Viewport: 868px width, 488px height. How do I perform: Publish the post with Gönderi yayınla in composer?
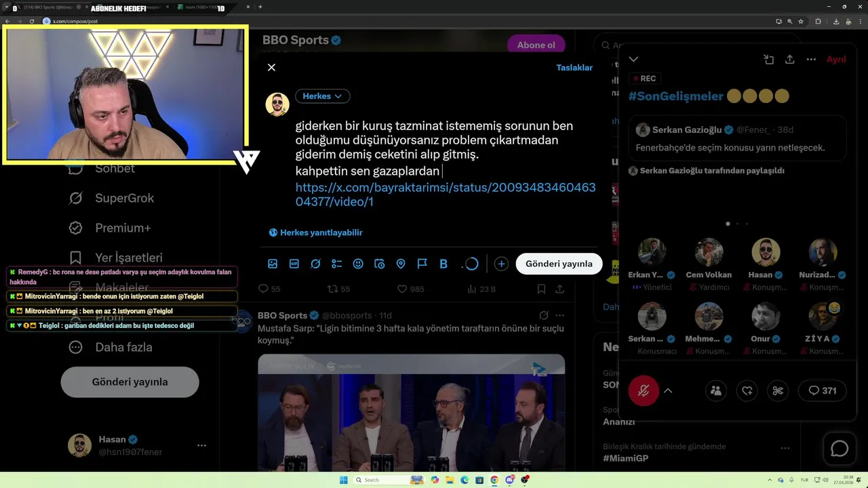click(x=559, y=264)
